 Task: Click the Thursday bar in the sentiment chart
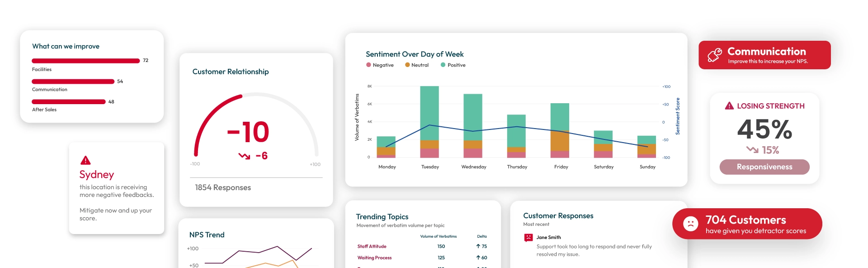pos(516,136)
